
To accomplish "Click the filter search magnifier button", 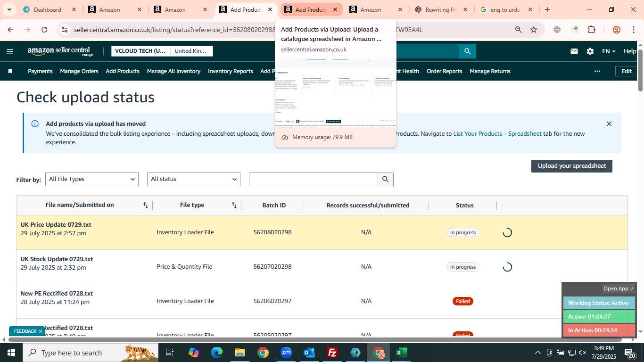I will pos(386,179).
